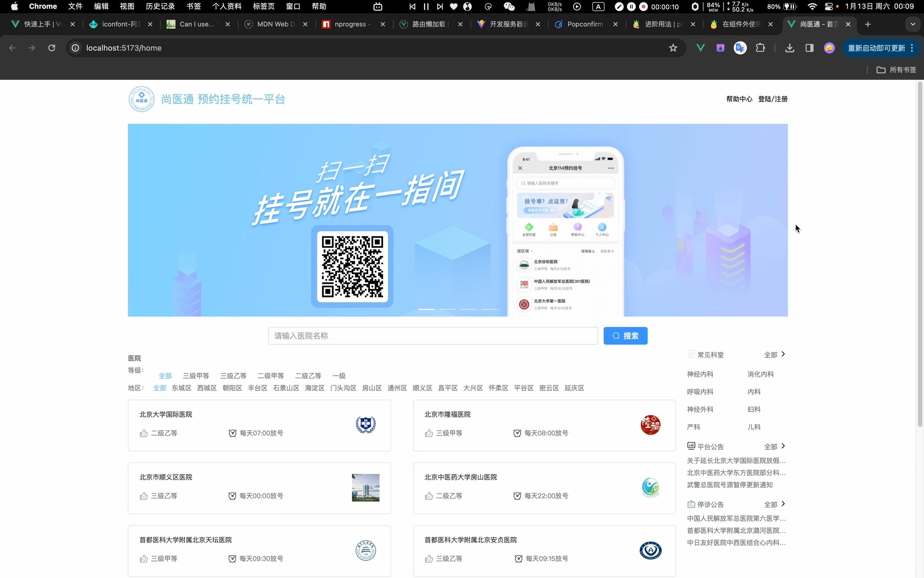This screenshot has height=578, width=924.
Task: Open the 书签 menu
Action: click(x=194, y=6)
